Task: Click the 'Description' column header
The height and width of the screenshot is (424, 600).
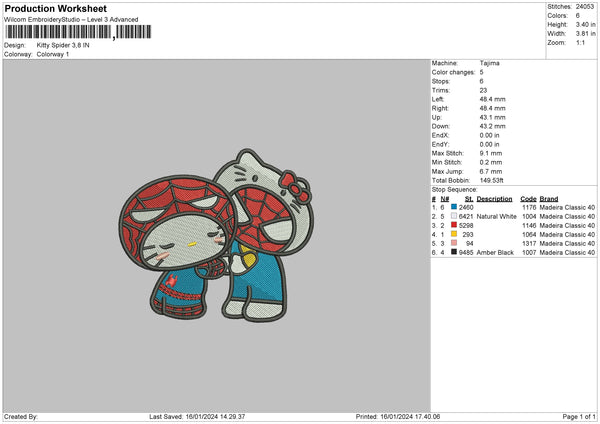Action: click(494, 199)
